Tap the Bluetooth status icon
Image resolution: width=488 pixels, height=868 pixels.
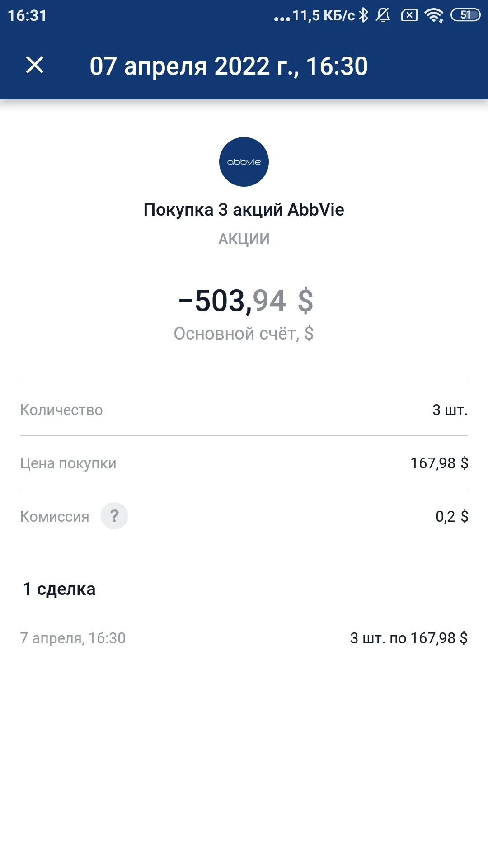(x=364, y=15)
